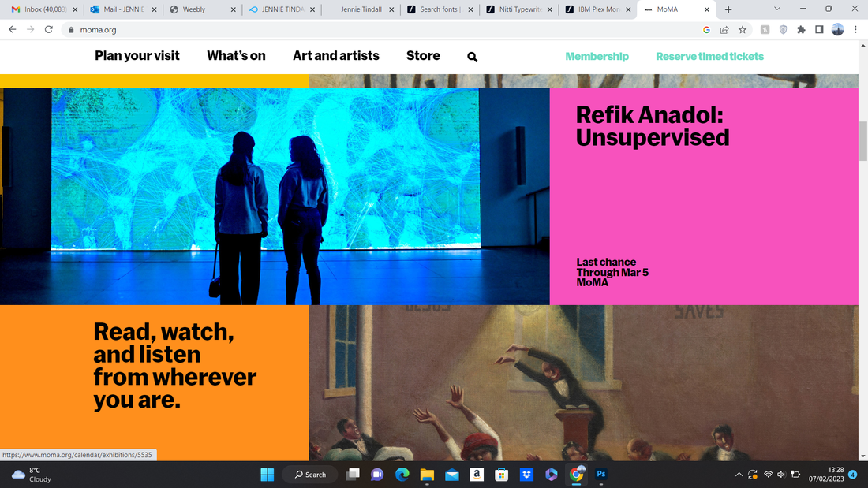Open Teams Chat from the taskbar
This screenshot has height=488, width=868.
[377, 474]
